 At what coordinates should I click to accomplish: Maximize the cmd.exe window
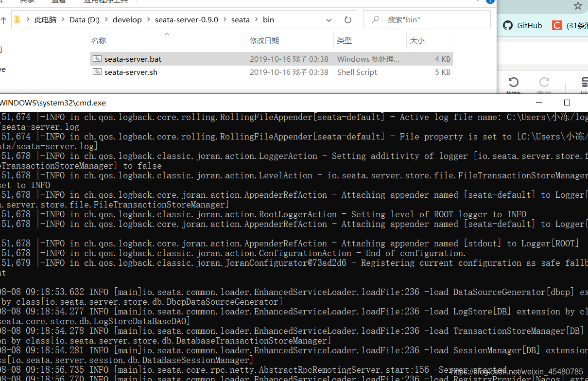(567, 103)
